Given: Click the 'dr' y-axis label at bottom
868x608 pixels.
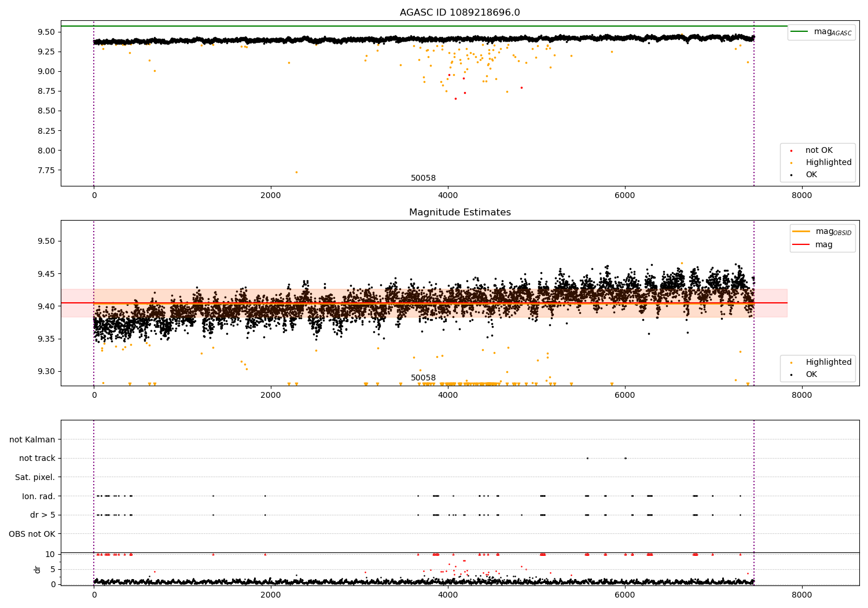Looking at the screenshot, I should pos(38,570).
